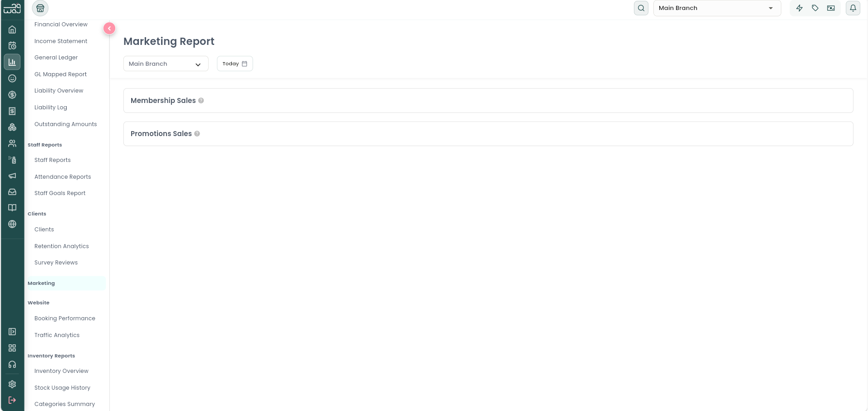This screenshot has height=411, width=868.
Task: Open the Today date picker
Action: (x=235, y=64)
